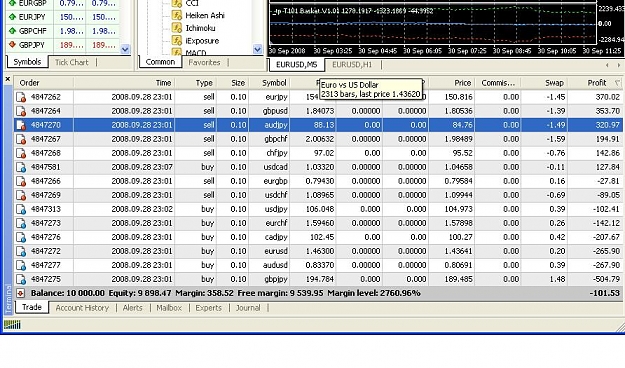The image size is (625, 368).
Task: Sort orders by the Symbol column header
Action: (269, 83)
